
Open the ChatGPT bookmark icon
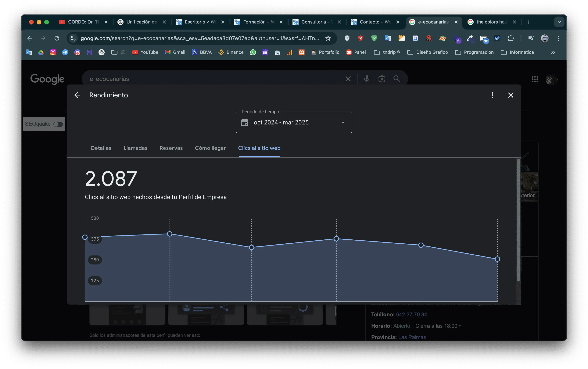click(102, 52)
